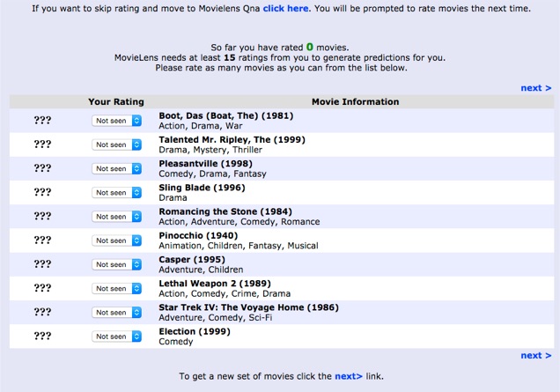Click the 'Your Rating' column header
Viewport: 560px width, 392px height.
point(116,102)
